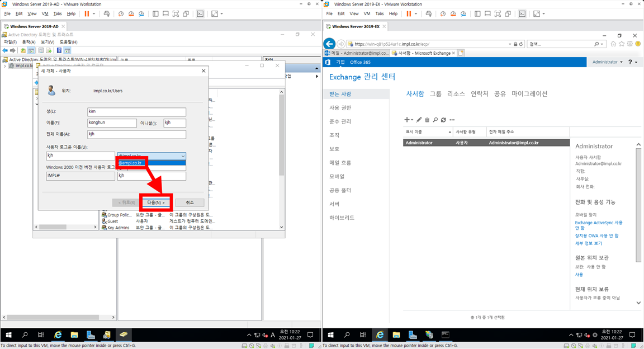This screenshot has height=349, width=644.
Task: Switch to the 메일 - Administrator browser tab
Action: pyautogui.click(x=356, y=53)
